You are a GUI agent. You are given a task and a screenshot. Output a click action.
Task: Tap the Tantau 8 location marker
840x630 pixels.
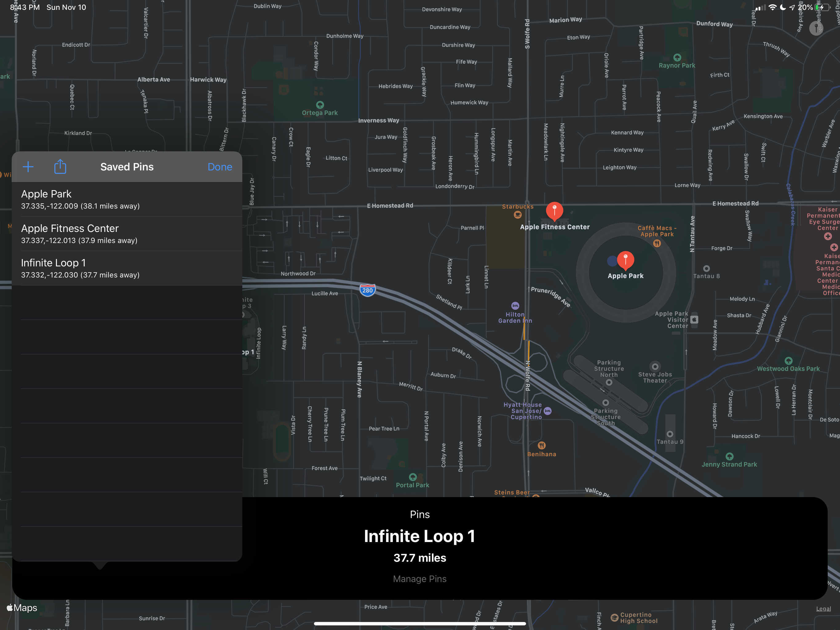tap(706, 269)
